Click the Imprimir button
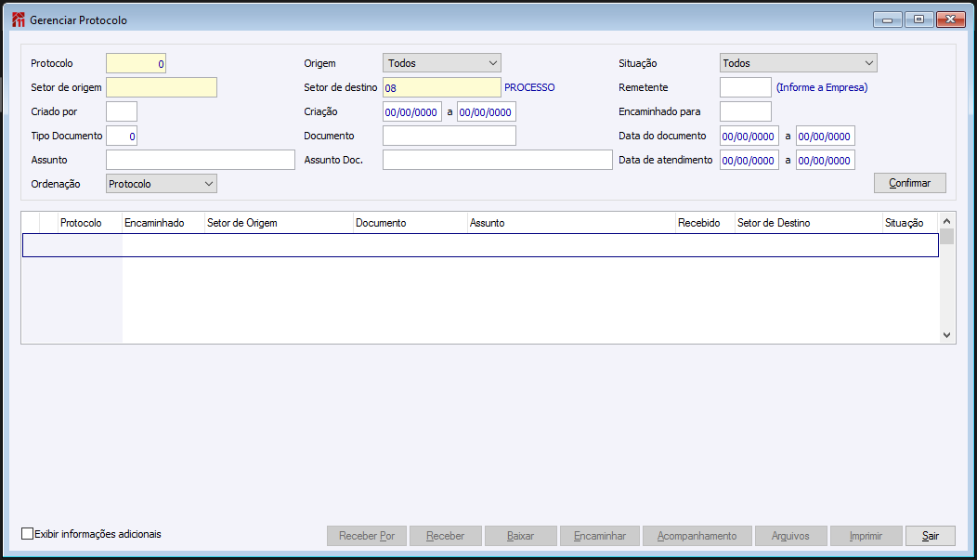This screenshot has height=560, width=977. tap(866, 536)
